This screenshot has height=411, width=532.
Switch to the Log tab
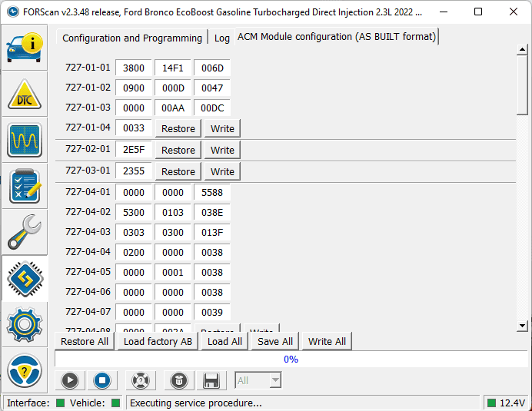222,38
